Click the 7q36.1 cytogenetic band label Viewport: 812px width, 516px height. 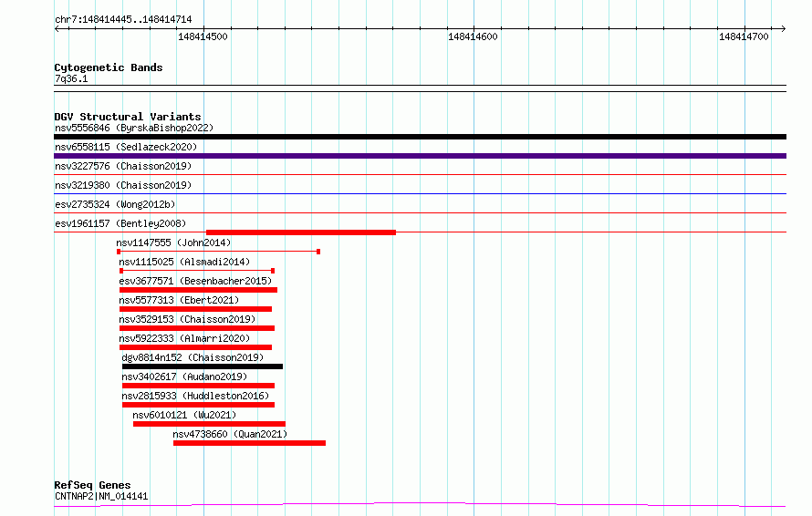(x=71, y=78)
